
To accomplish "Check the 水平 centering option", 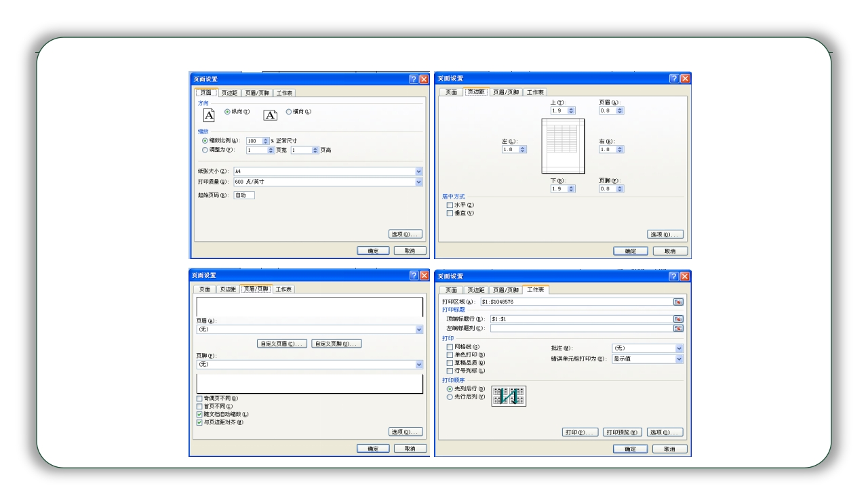I will click(449, 207).
